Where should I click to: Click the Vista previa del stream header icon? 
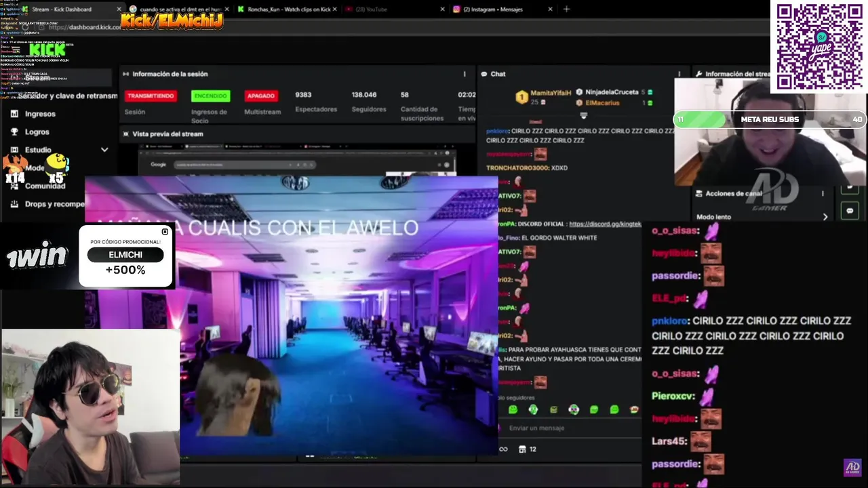(125, 134)
